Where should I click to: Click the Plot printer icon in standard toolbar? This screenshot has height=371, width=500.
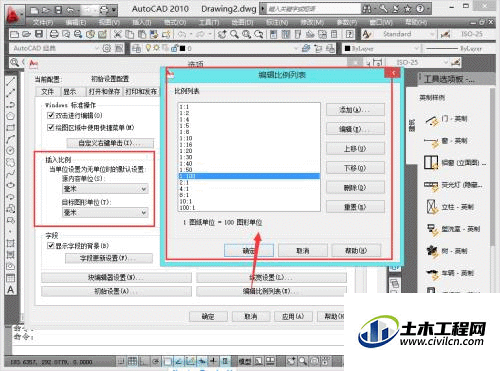54,34
